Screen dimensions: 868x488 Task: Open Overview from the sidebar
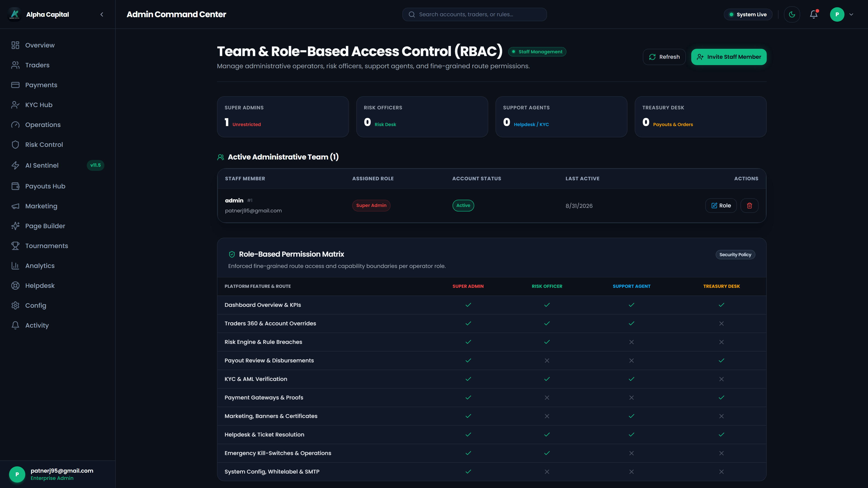tap(58, 45)
